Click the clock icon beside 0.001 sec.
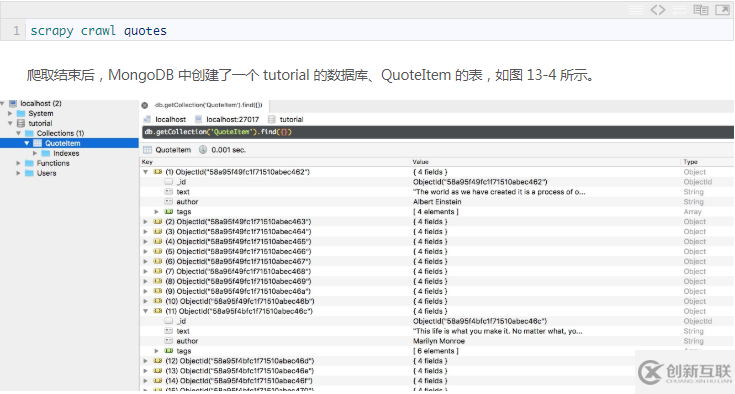The height and width of the screenshot is (394, 735). (203, 150)
